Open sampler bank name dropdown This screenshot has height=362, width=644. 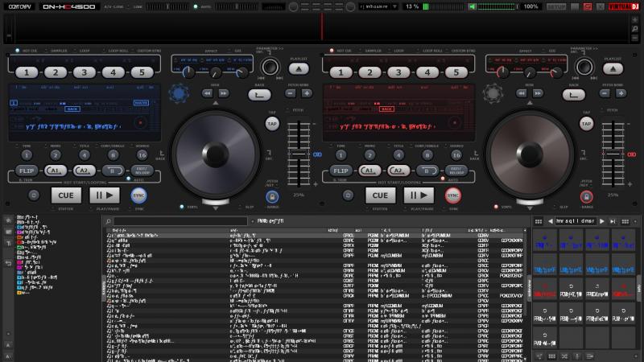[575, 221]
